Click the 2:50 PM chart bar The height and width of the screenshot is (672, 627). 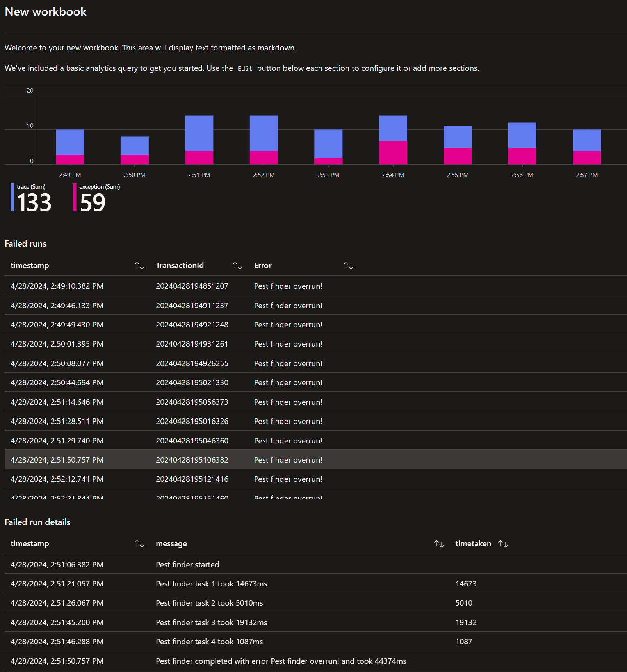(x=135, y=150)
